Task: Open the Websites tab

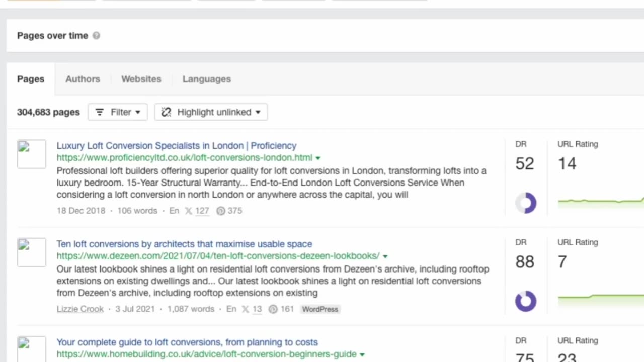Action: pos(141,79)
